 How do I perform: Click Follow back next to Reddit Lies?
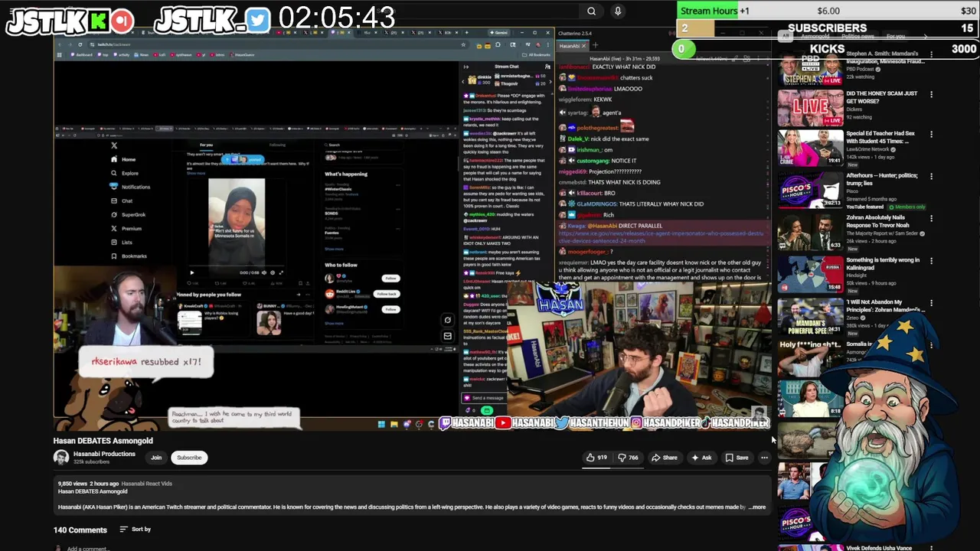tap(387, 294)
